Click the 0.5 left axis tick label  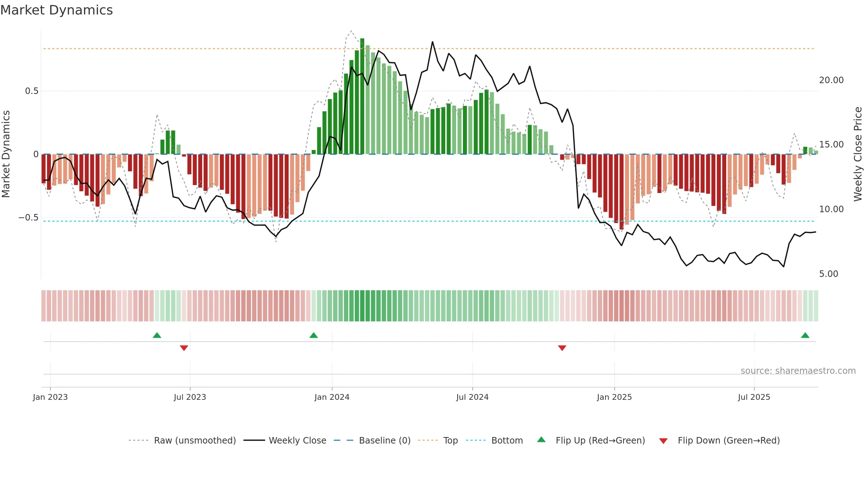[32, 91]
